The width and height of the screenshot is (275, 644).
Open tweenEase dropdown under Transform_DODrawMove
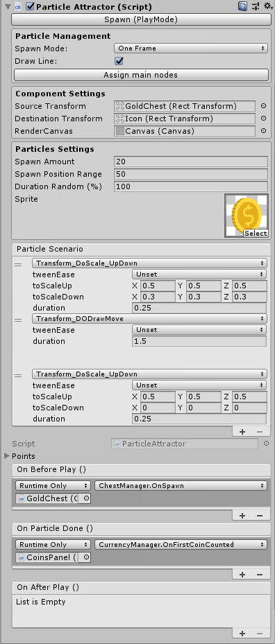pos(199,329)
